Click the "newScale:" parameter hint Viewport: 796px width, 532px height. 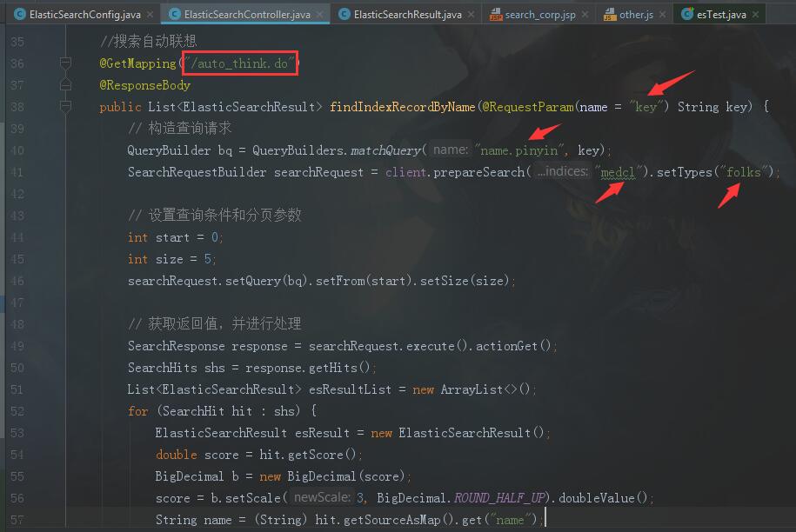click(x=322, y=498)
